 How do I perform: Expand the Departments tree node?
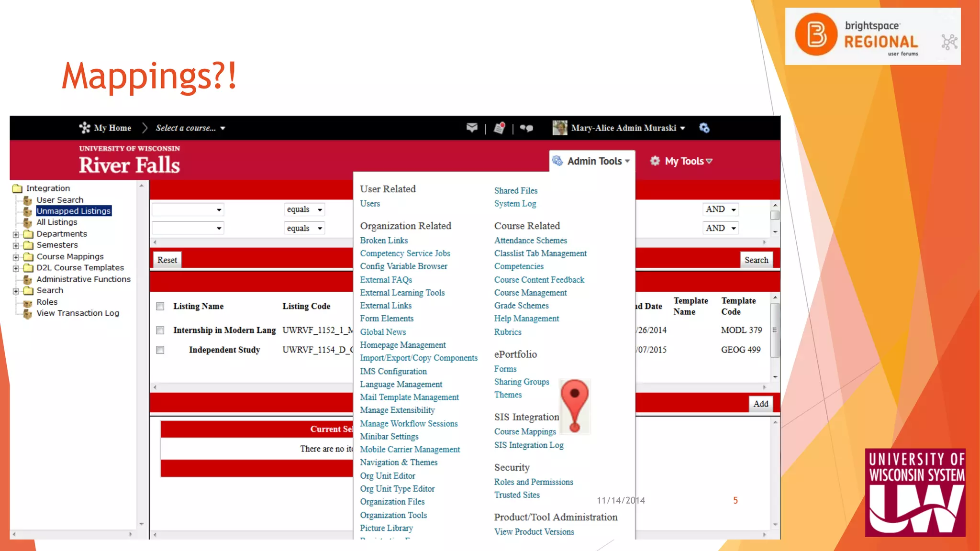click(x=16, y=234)
